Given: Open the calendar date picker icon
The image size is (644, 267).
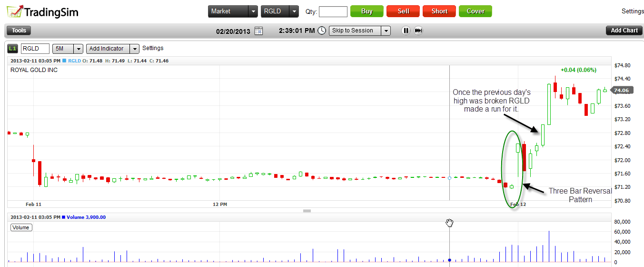Looking at the screenshot, I should click(x=258, y=31).
